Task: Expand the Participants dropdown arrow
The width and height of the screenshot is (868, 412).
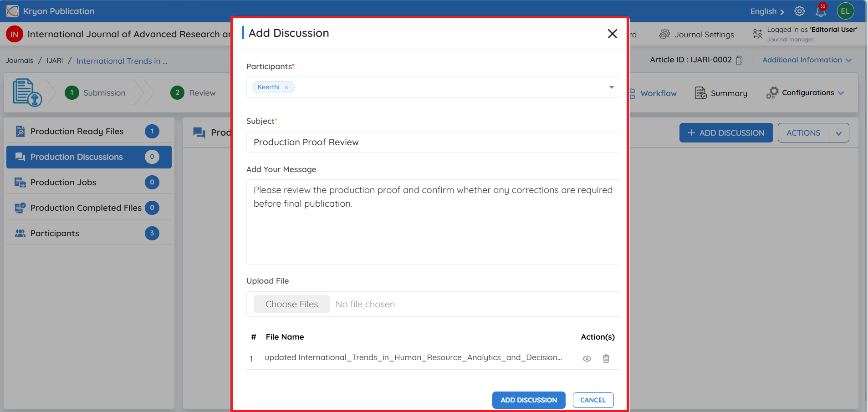Action: point(611,87)
